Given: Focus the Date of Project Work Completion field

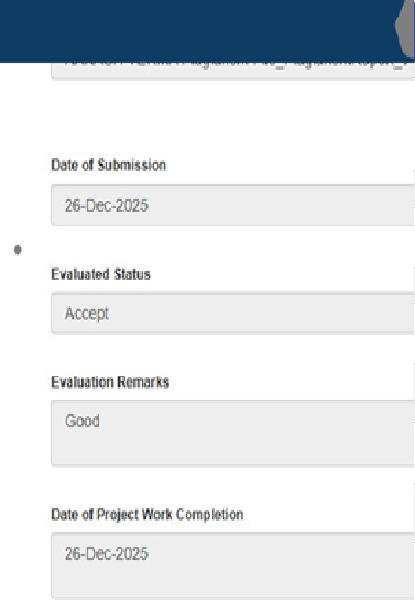Looking at the screenshot, I should 233,565.
